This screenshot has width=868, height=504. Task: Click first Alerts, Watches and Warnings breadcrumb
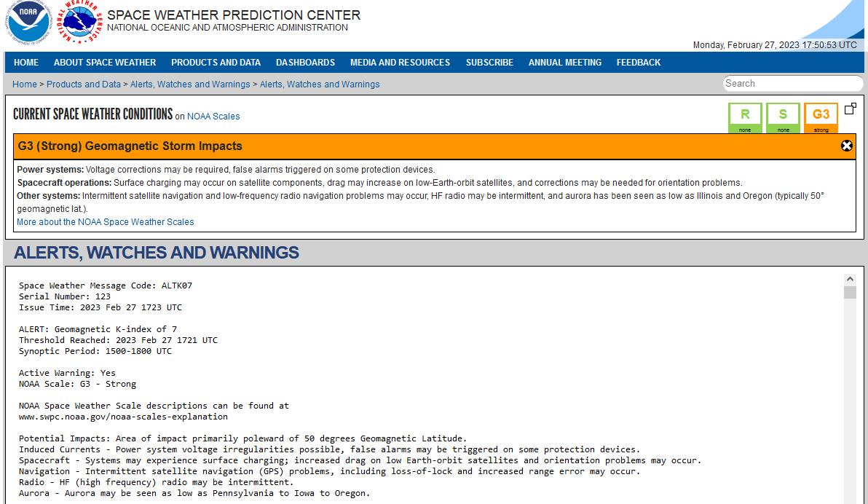point(190,84)
